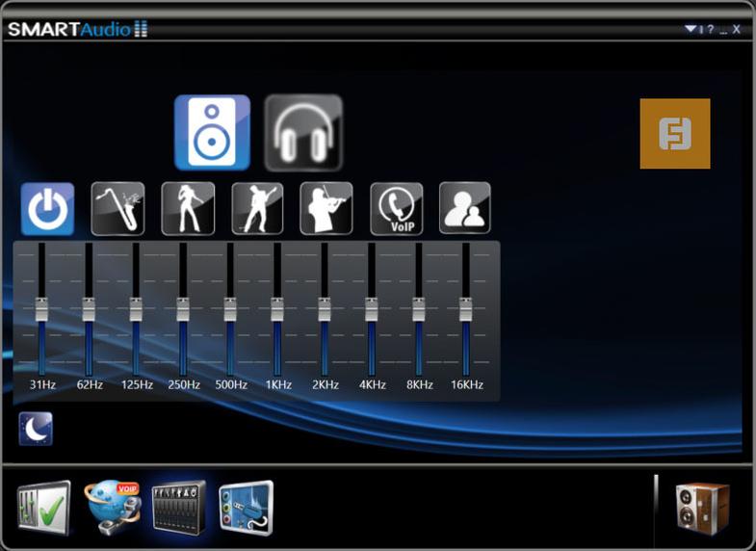The image size is (756, 551).
Task: Toggle the equalizer power button
Action: 47,209
